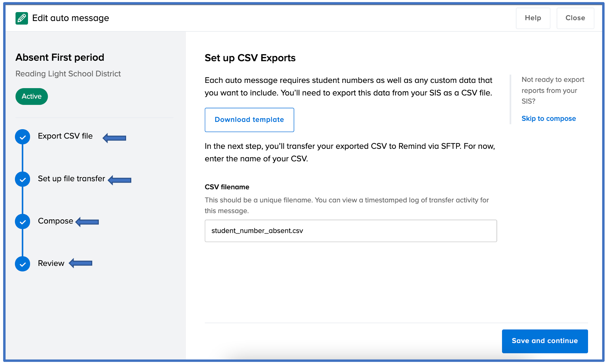The width and height of the screenshot is (606, 364).
Task: Click the blue arrow beside Export CSV file
Action: coord(114,138)
